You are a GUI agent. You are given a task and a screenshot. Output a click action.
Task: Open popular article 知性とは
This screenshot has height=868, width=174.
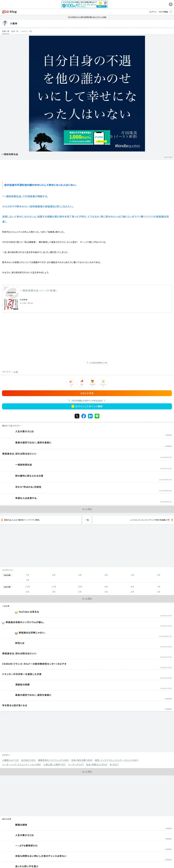pyautogui.click(x=20, y=643)
